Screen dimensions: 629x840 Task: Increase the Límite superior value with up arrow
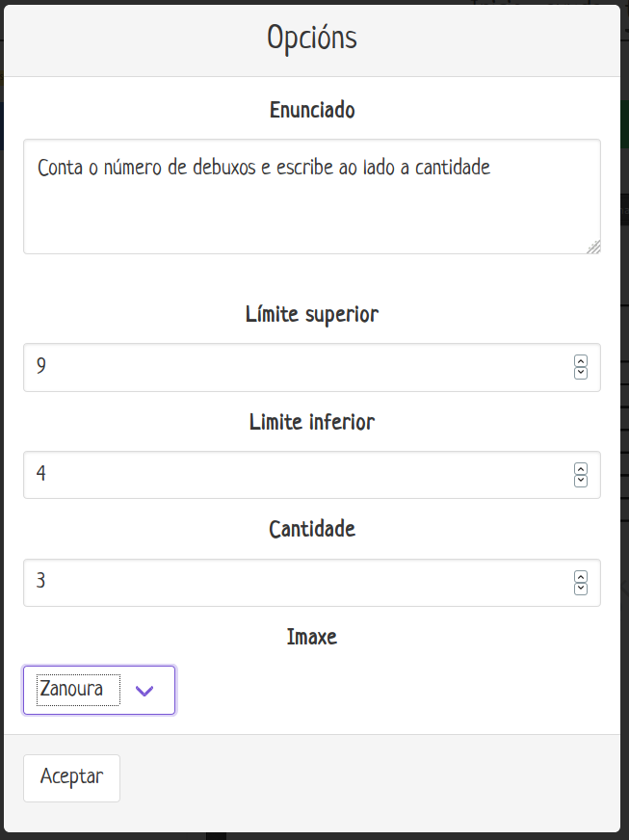tap(581, 361)
